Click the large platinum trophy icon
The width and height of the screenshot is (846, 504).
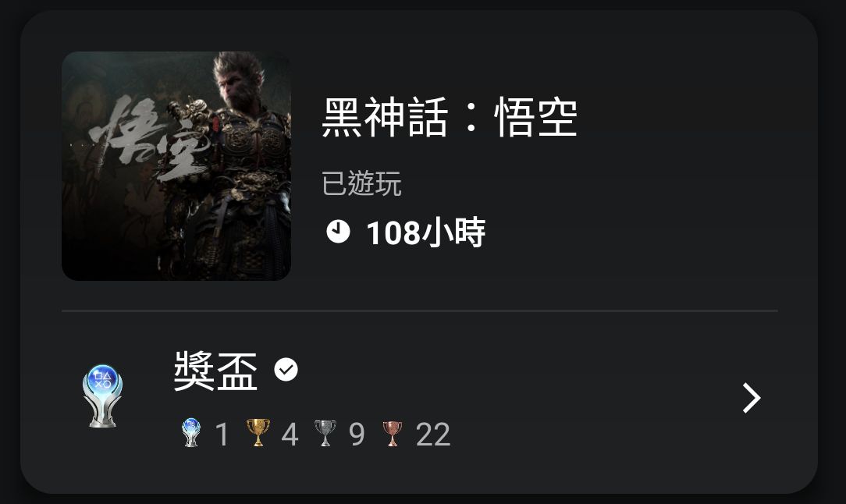click(102, 396)
